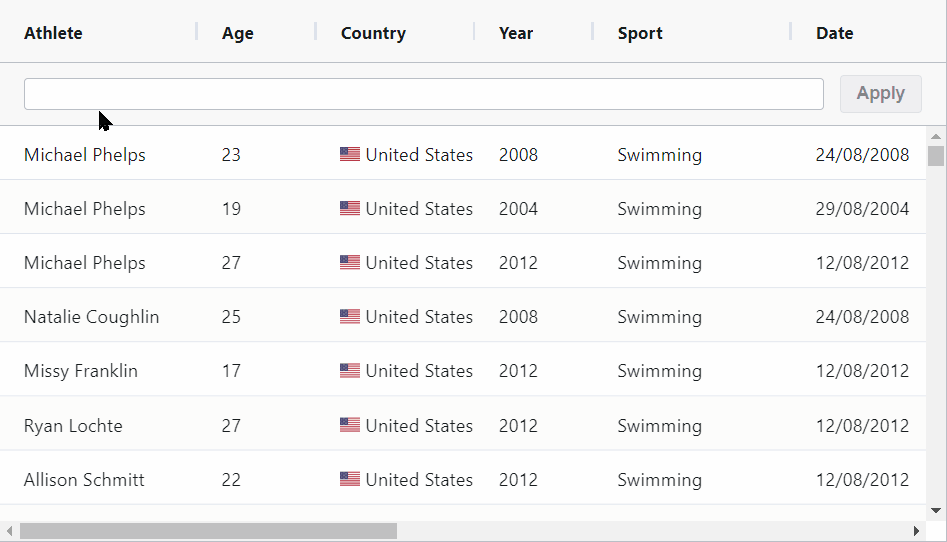The height and width of the screenshot is (542, 947).
Task: Click the horizontal scrollbar left arrow
Action: (x=10, y=531)
